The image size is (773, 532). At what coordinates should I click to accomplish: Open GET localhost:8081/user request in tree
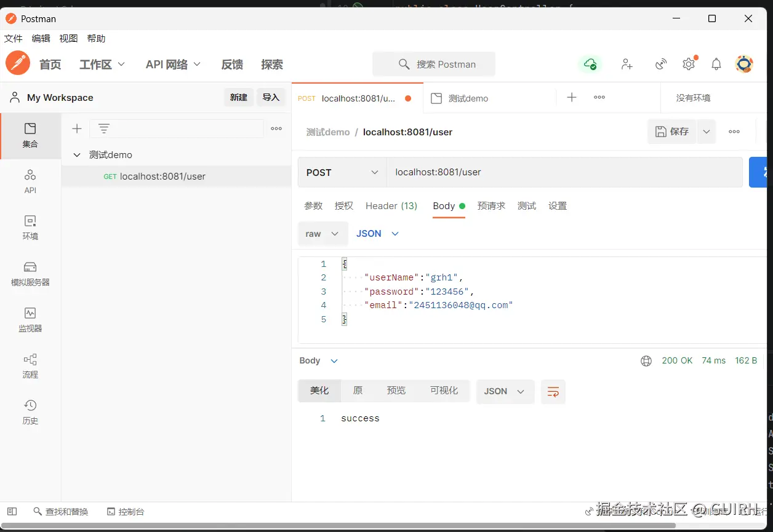click(x=176, y=177)
